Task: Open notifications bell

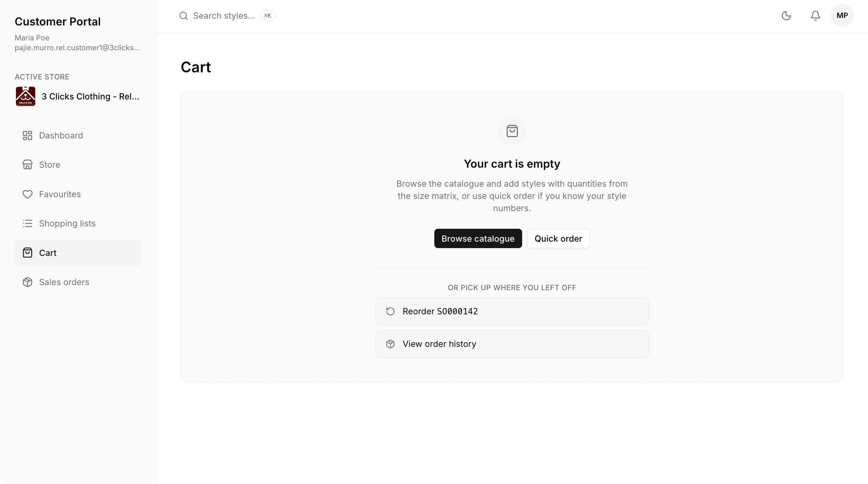Action: 815,16
